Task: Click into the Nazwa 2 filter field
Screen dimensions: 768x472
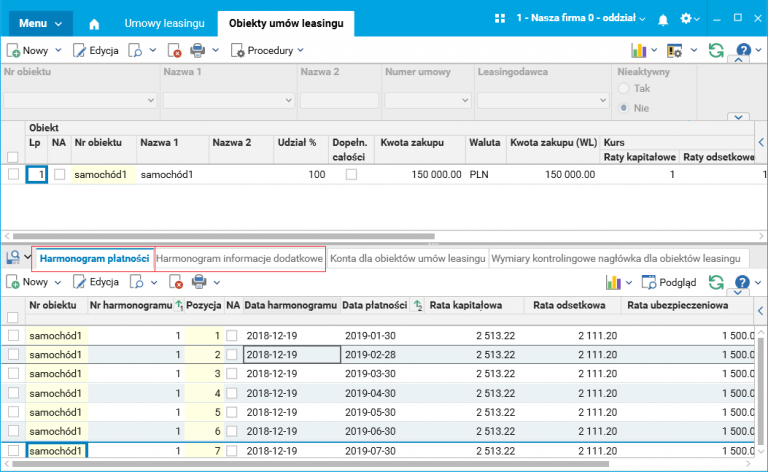Action: point(339,100)
